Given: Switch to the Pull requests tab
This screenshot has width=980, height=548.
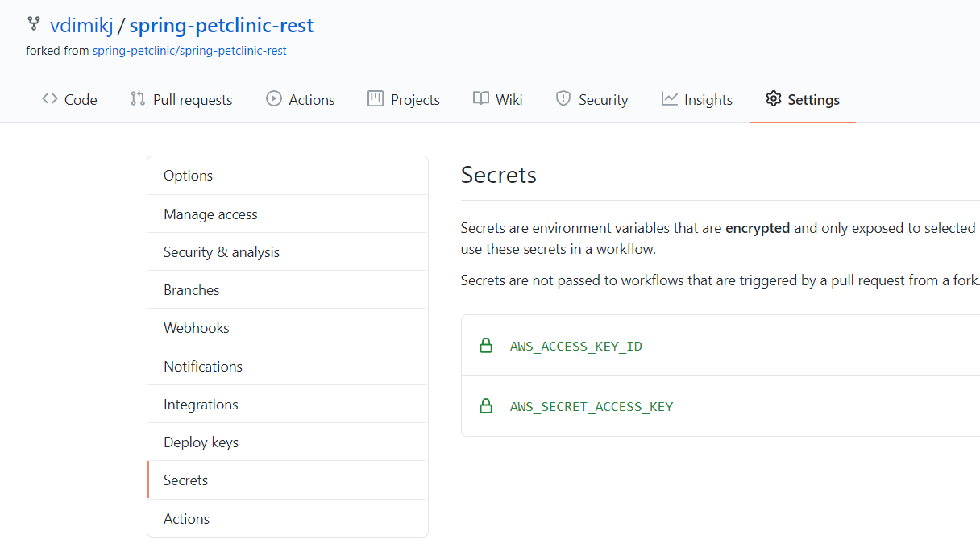Looking at the screenshot, I should coord(181,100).
